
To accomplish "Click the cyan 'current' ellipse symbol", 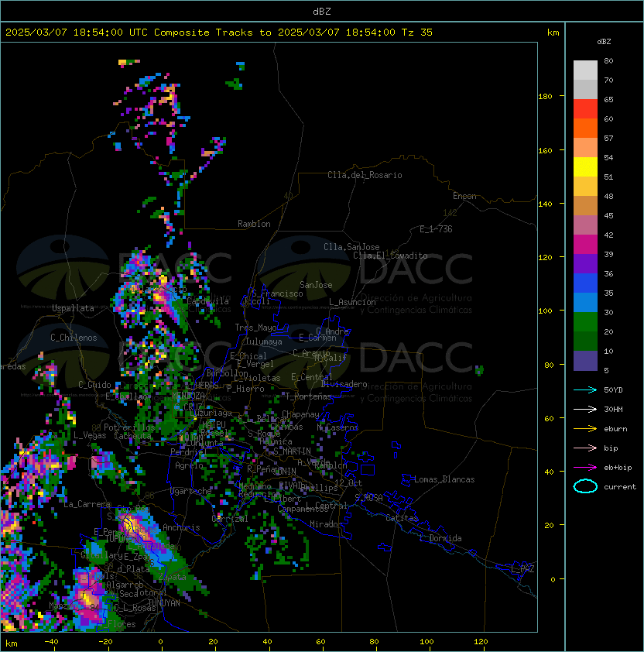I will pyautogui.click(x=585, y=486).
